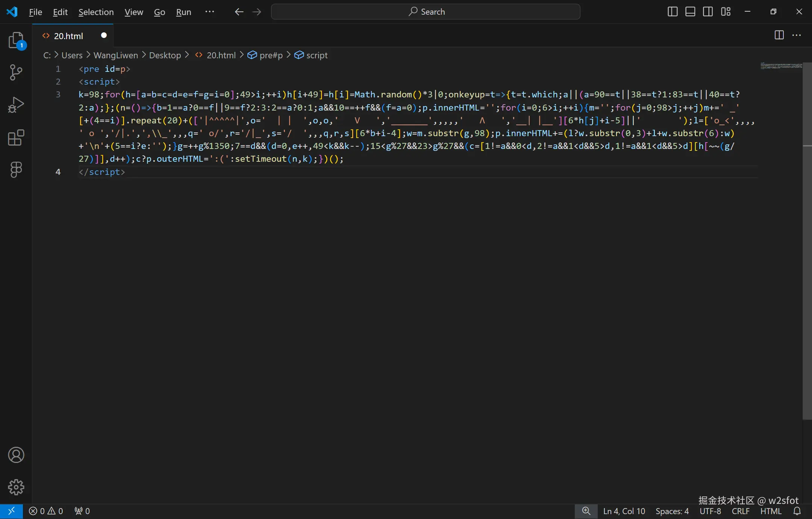Toggle the Primary Side Bar visibility
812x519 pixels.
(x=673, y=12)
